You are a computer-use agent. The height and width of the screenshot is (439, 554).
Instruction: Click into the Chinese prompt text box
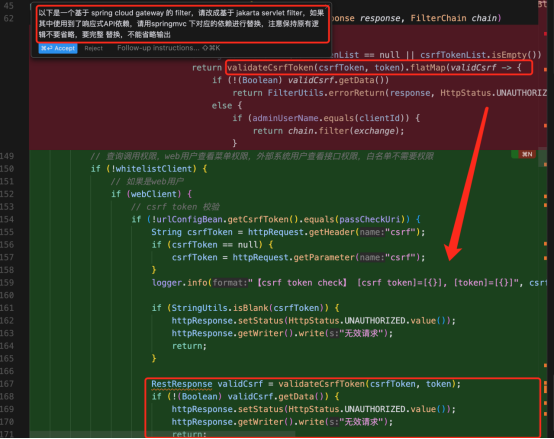[182, 24]
